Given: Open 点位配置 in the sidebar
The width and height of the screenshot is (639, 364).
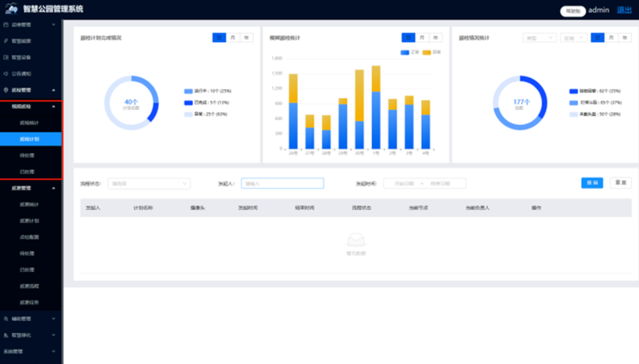Looking at the screenshot, I should pyautogui.click(x=29, y=237).
